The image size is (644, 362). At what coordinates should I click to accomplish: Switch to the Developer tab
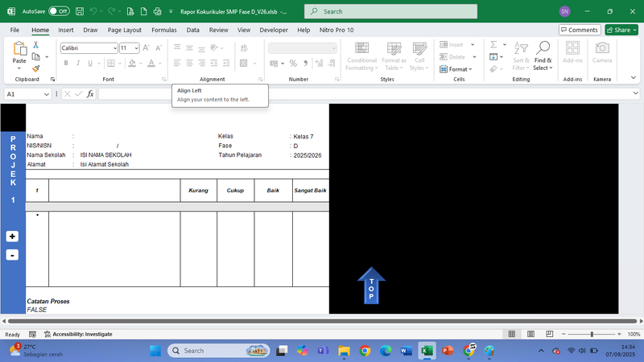click(x=273, y=30)
